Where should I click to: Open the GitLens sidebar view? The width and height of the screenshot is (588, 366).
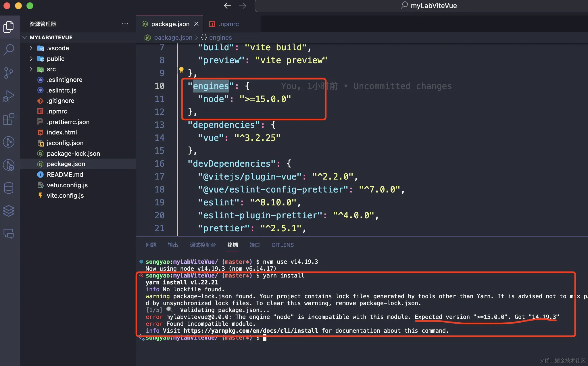[9, 142]
